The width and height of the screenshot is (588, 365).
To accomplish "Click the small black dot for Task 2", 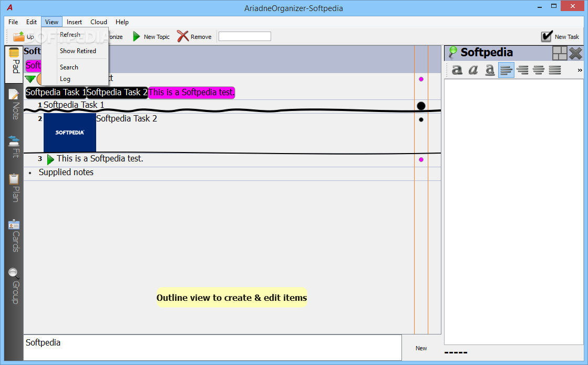I will point(421,120).
